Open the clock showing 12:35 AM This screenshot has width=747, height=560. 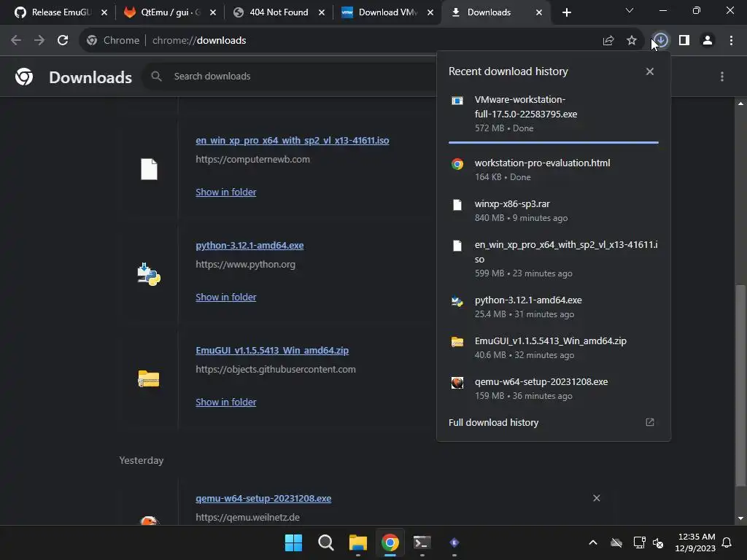(x=695, y=542)
